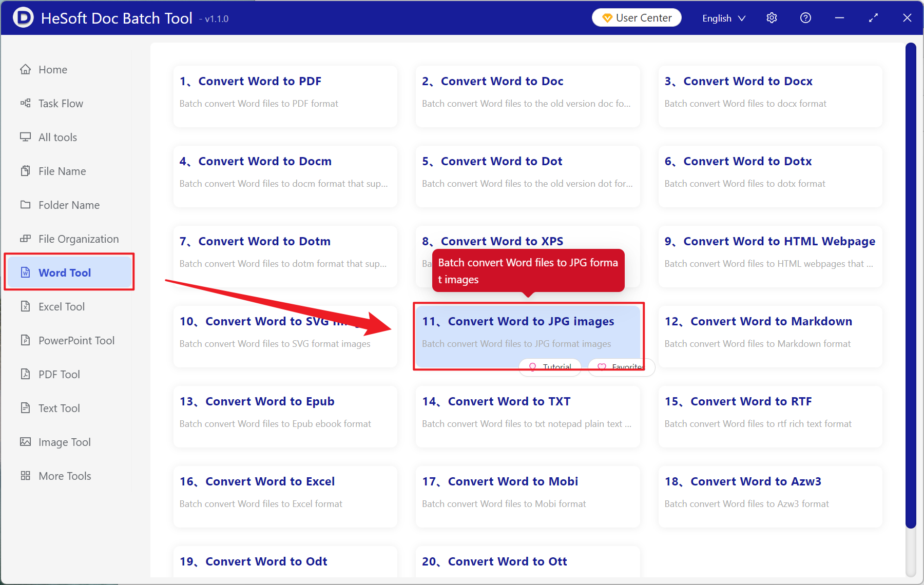Expand the English language dropdown
This screenshot has width=924, height=585.
[724, 18]
